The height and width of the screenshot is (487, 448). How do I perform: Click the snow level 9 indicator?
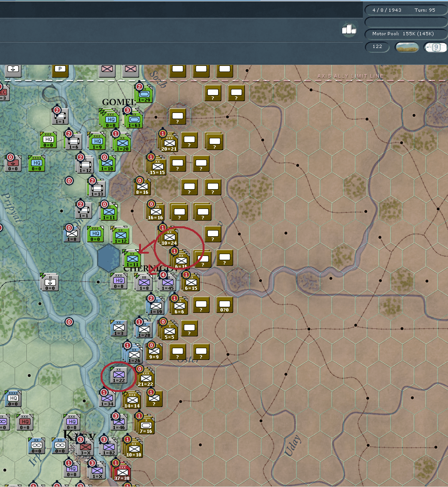tap(436, 47)
